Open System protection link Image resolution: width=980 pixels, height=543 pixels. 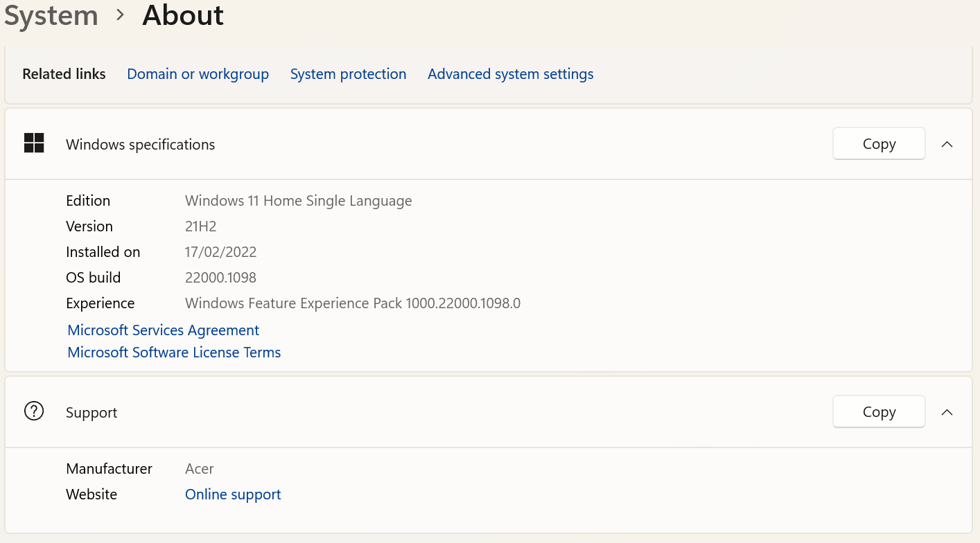click(348, 74)
